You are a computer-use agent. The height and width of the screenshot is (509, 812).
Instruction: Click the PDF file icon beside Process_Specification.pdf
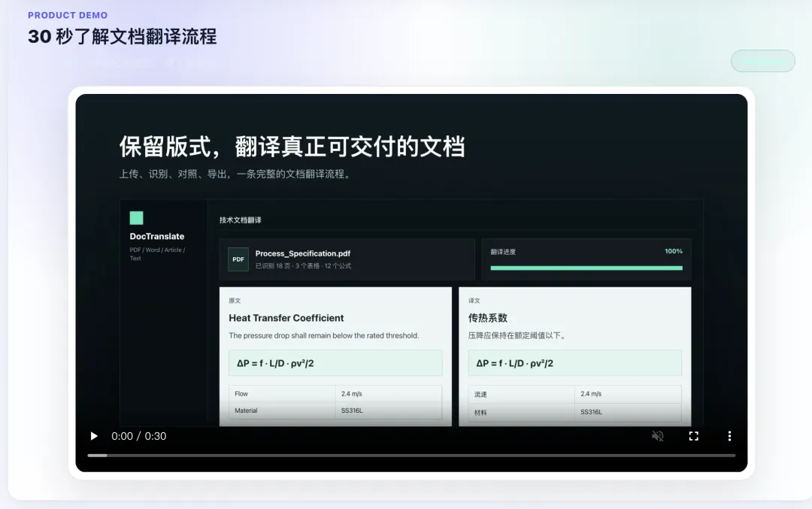(238, 259)
